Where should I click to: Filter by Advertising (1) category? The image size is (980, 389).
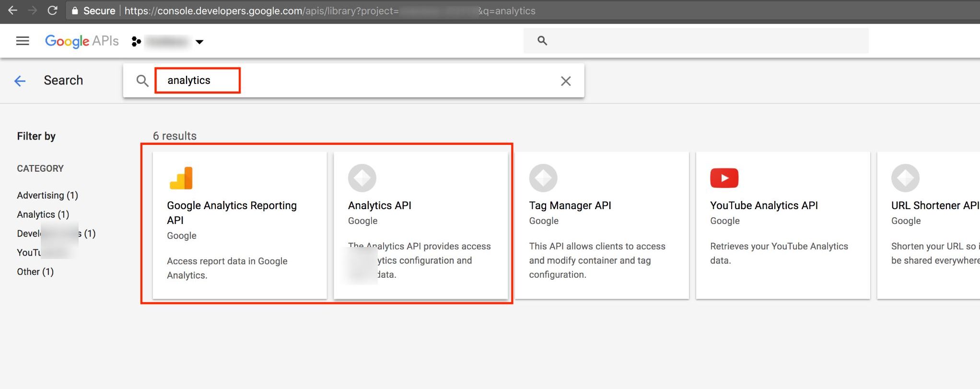(x=47, y=195)
